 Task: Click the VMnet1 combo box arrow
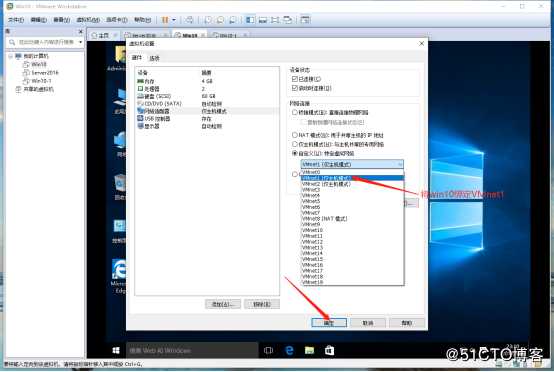point(400,164)
